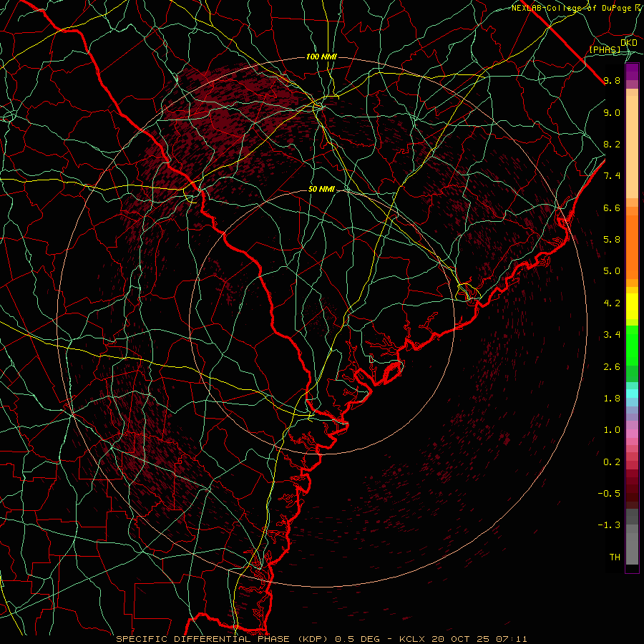Click the SPECIFIC DIFFERENTIAL PHASE (KDP) caption
Image resolution: width=644 pixels, height=644 pixels.
coord(223,639)
